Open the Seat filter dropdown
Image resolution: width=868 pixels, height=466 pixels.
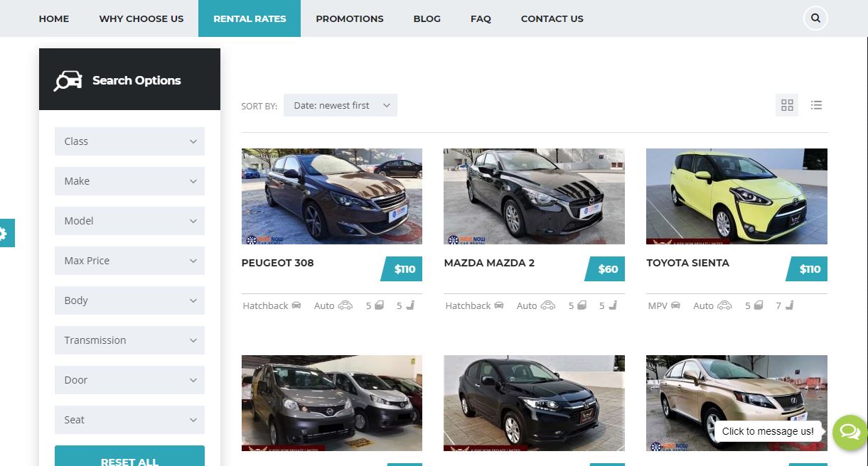pos(129,420)
